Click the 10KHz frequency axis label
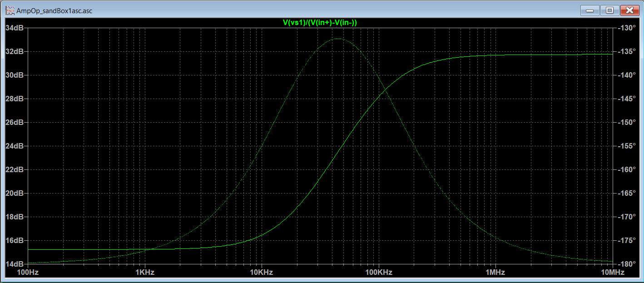 [x=262, y=273]
